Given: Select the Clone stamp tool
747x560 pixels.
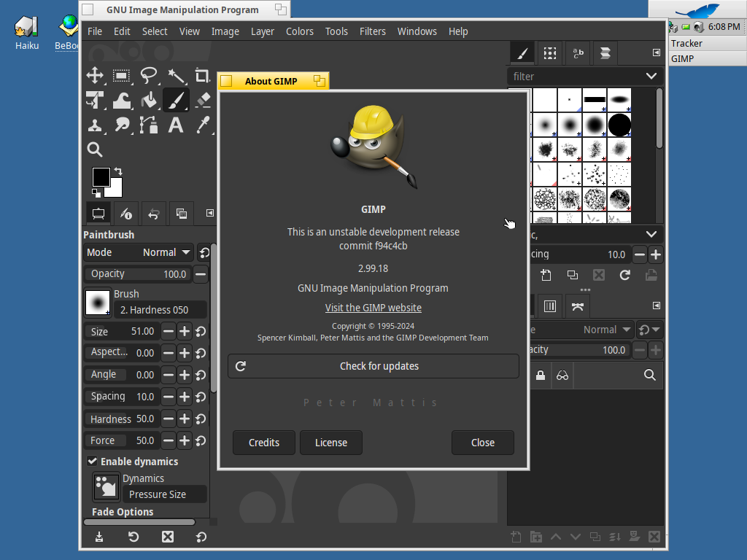Looking at the screenshot, I should [x=95, y=125].
